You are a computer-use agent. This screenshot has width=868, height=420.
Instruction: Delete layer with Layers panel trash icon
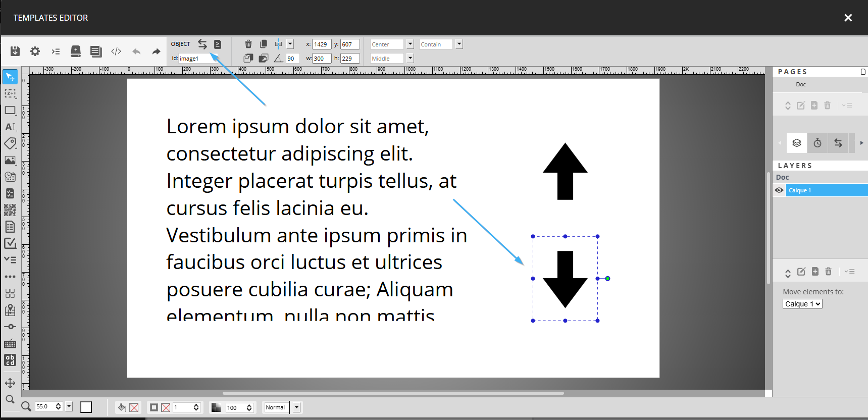coord(828,272)
